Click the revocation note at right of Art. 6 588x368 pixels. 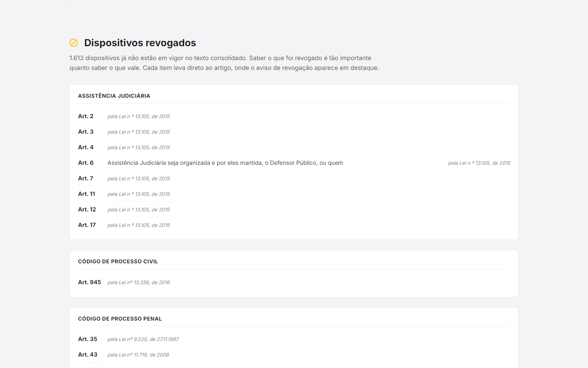(479, 163)
